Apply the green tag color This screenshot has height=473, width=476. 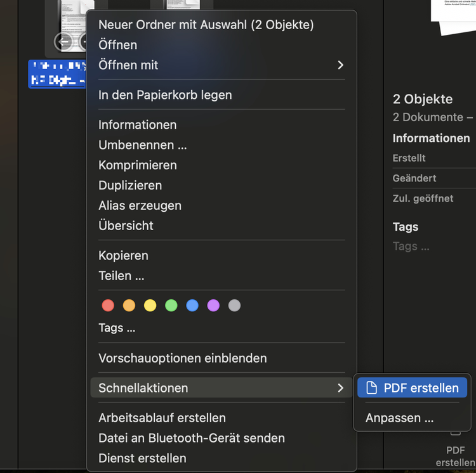coord(171,306)
